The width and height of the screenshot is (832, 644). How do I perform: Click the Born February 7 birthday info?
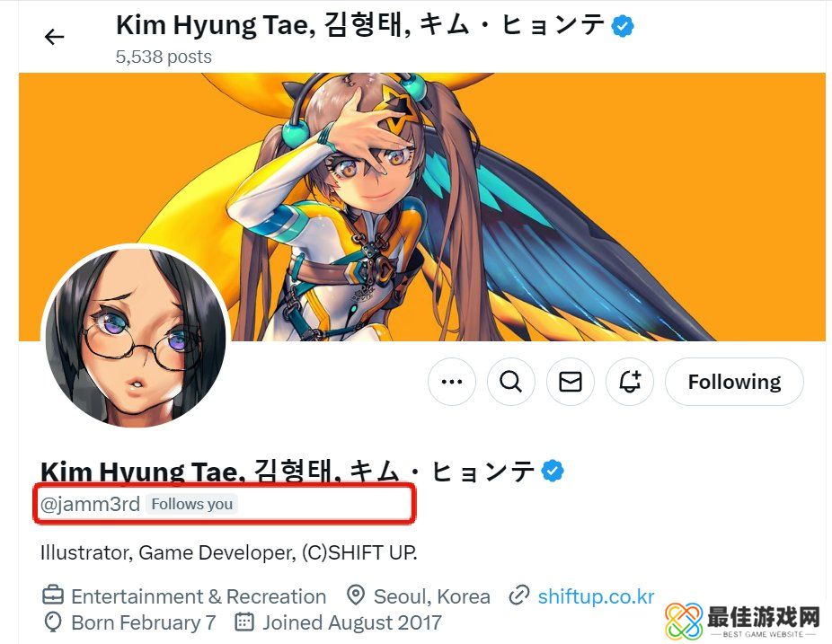coord(143,622)
